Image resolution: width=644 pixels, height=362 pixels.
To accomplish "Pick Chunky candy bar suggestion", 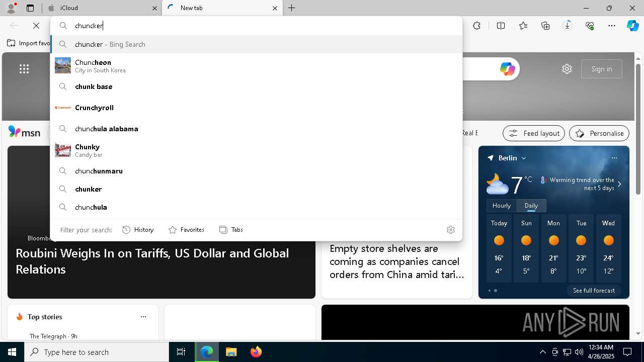I will coord(256,150).
